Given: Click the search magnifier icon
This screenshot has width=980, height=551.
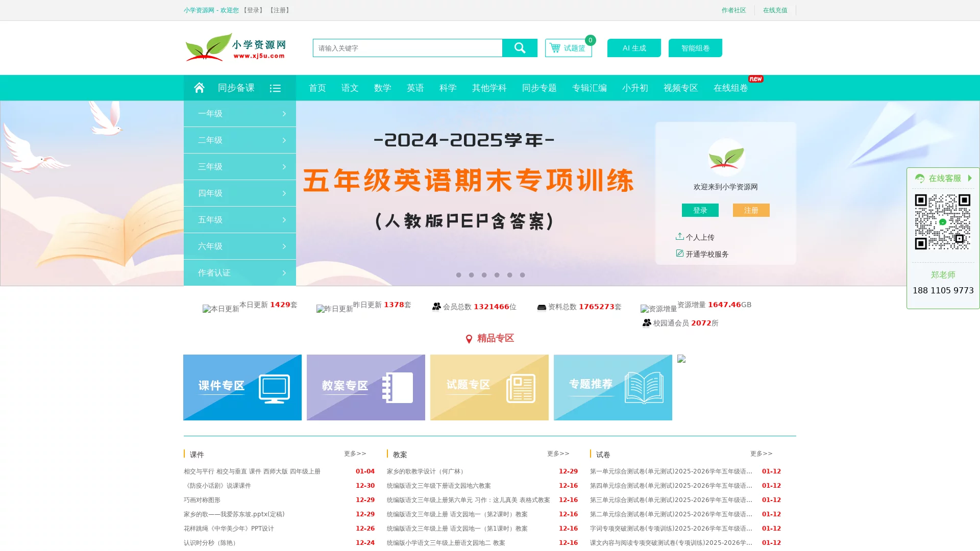Looking at the screenshot, I should coord(520,47).
